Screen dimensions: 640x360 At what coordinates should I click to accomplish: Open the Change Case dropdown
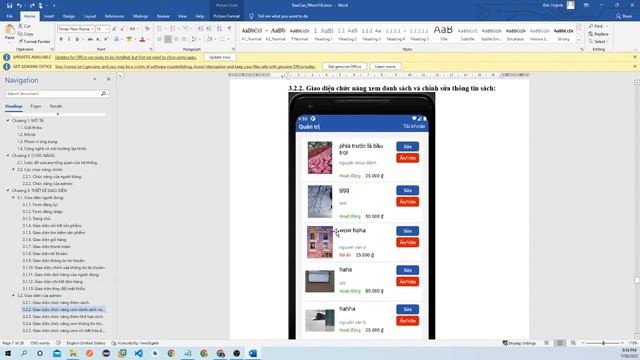coord(133,29)
